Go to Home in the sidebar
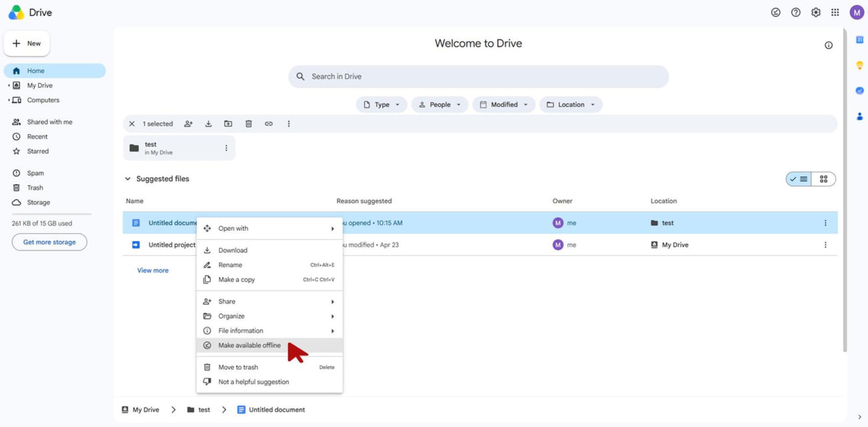Screen dimensions: 868x427 (55, 71)
